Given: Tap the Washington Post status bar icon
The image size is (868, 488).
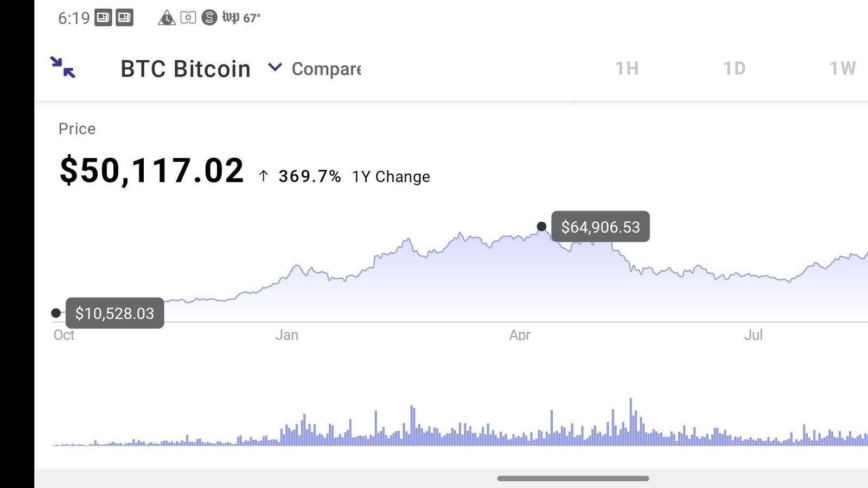Looking at the screenshot, I should click(x=231, y=17).
